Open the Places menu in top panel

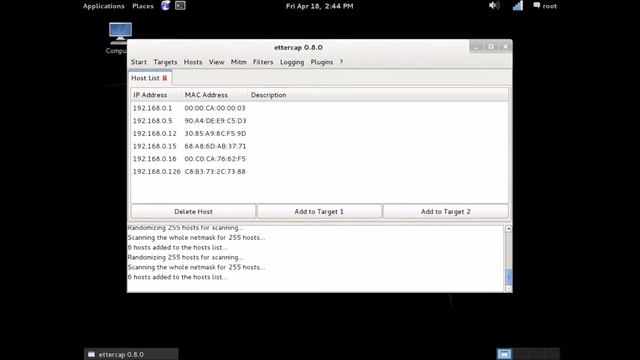(x=143, y=6)
